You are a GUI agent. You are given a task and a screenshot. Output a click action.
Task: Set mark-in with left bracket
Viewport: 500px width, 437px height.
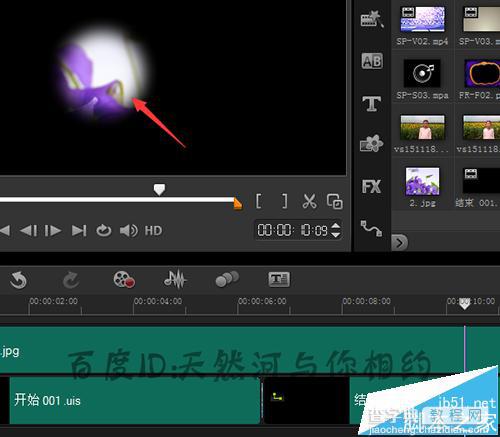click(x=259, y=201)
